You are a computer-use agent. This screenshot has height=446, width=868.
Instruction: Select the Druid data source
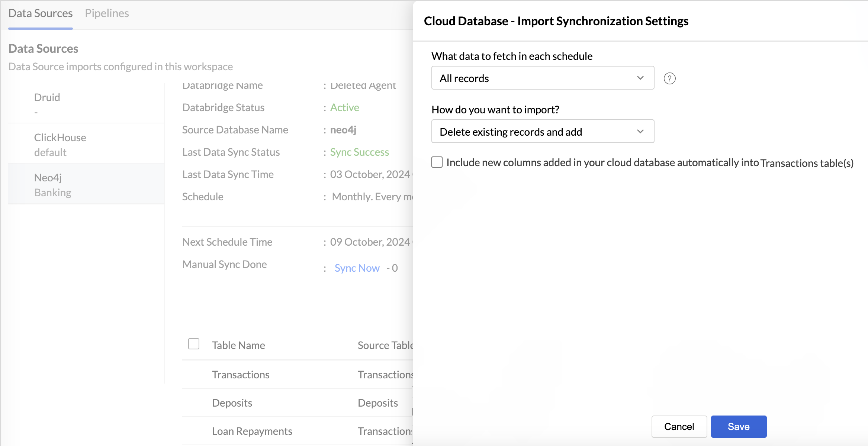click(47, 97)
